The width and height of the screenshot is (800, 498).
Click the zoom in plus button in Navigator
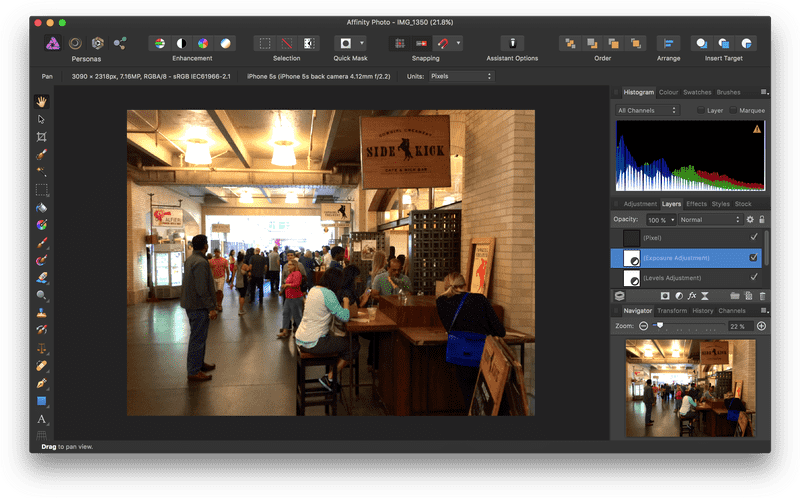(x=761, y=326)
